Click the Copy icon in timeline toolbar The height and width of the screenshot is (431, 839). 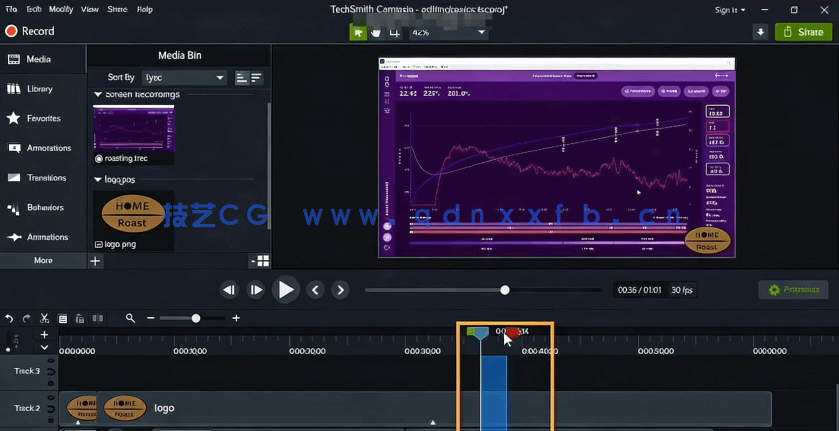point(63,319)
